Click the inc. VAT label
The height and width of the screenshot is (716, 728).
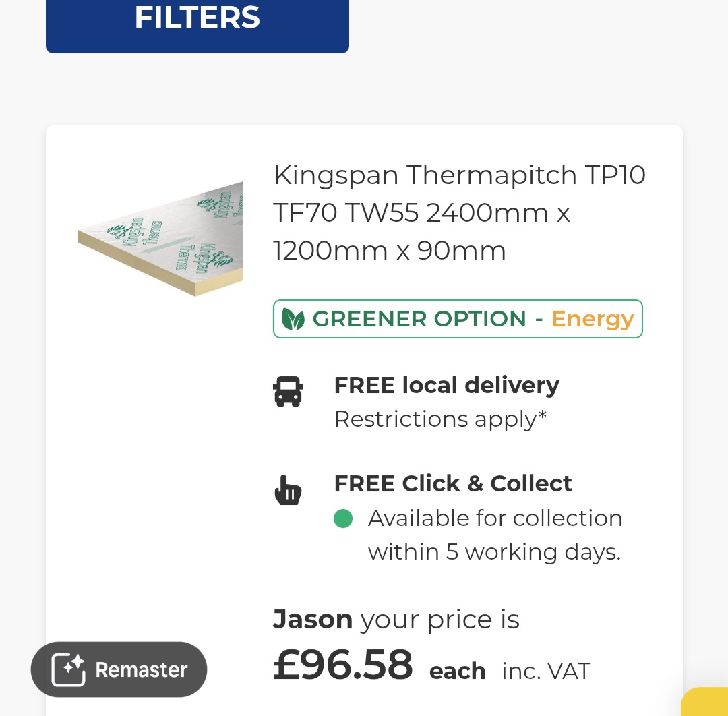(x=546, y=671)
